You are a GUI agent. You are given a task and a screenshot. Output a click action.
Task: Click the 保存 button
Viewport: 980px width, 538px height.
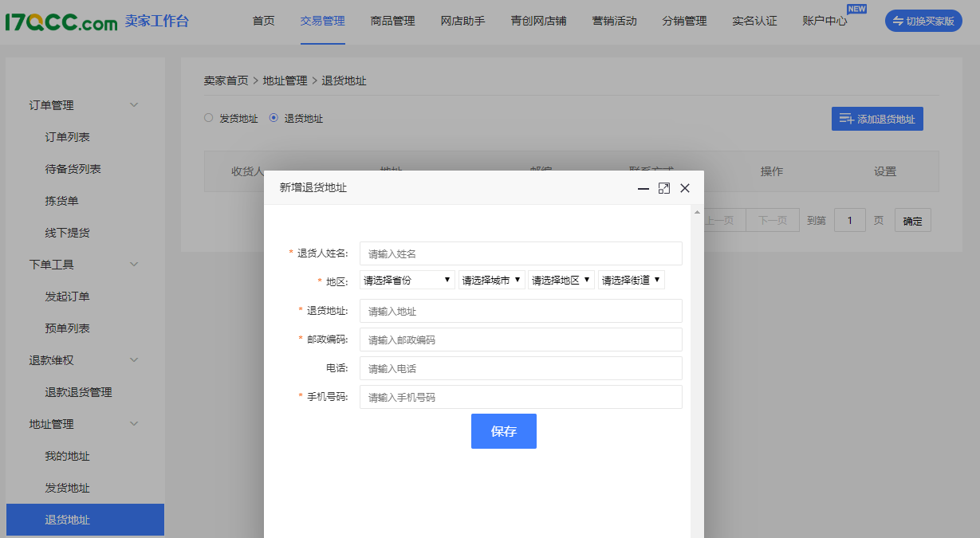pyautogui.click(x=504, y=431)
